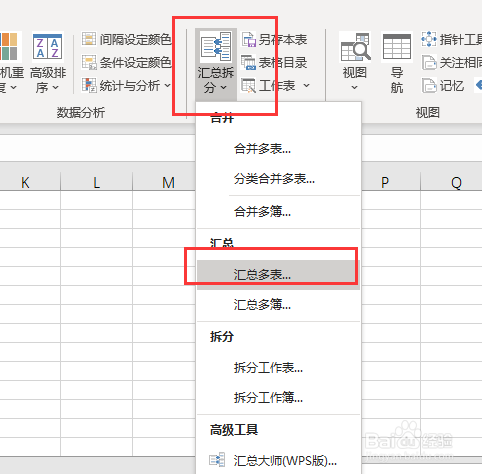Click the 另存本表 save icon

pos(248,39)
